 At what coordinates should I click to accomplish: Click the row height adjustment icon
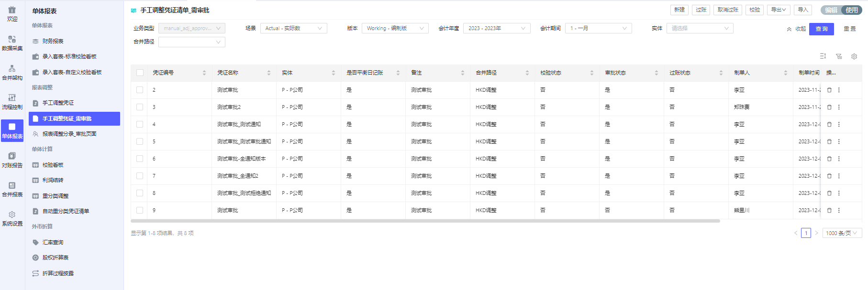823,56
